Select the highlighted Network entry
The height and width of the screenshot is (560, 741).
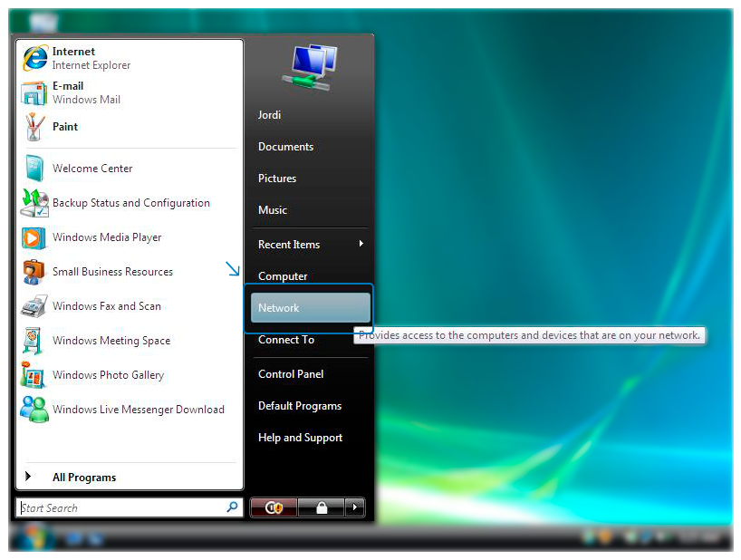310,308
